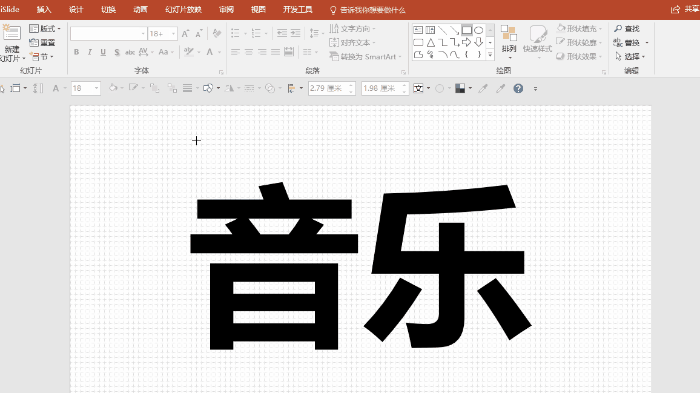Choose the Right Arrow block shape
Viewport: 700px width, 393px height.
pyautogui.click(x=467, y=42)
